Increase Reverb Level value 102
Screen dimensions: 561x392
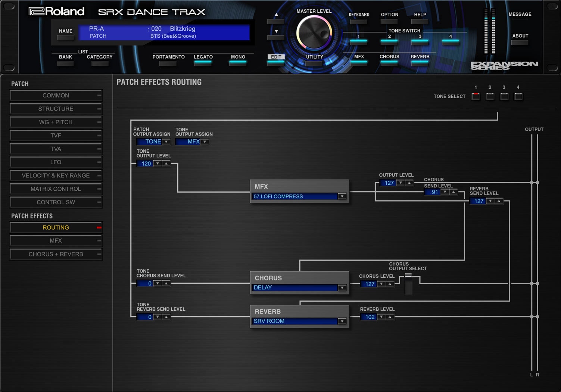[x=390, y=317]
